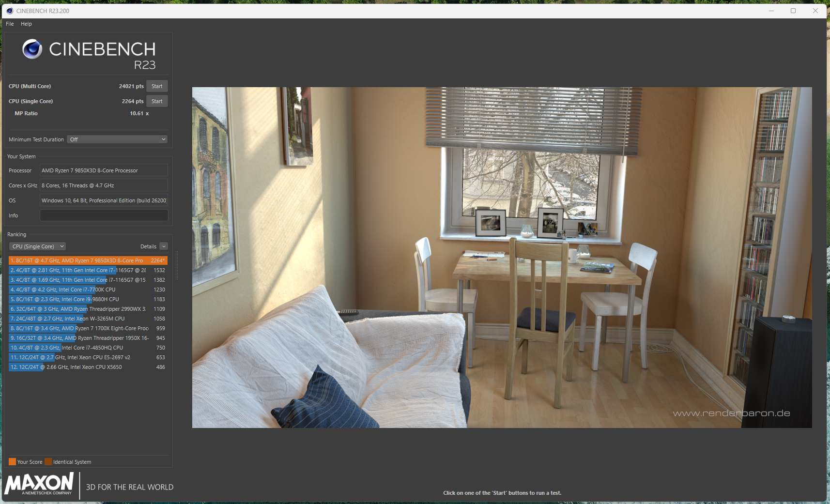
Task: Open the Minimum Test Duration dropdown
Action: coord(117,139)
